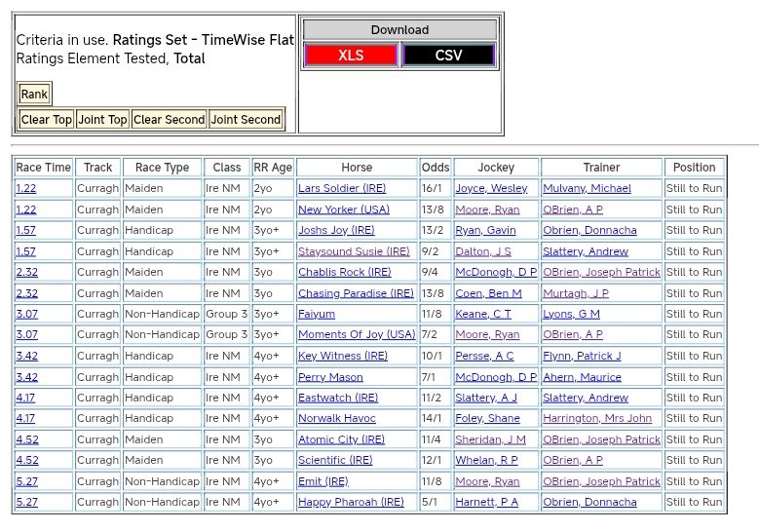
Task: Open horse New Yorker (USA) link
Action: [343, 209]
